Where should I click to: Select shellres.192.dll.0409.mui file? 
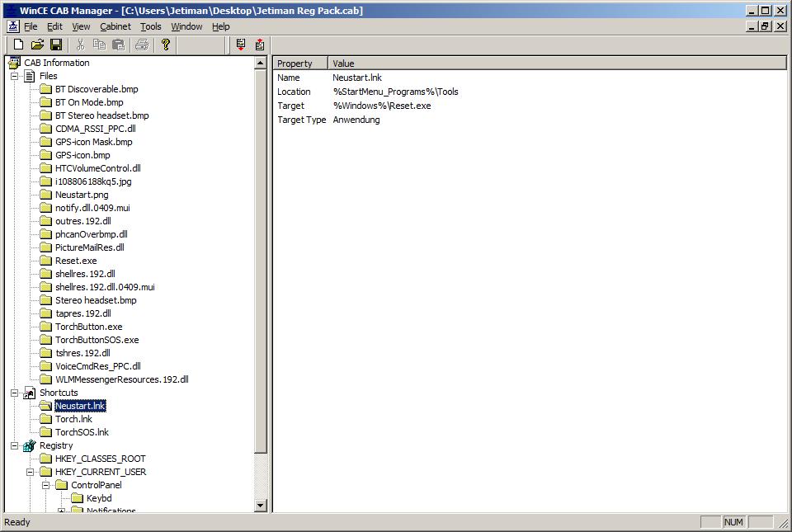coord(105,287)
